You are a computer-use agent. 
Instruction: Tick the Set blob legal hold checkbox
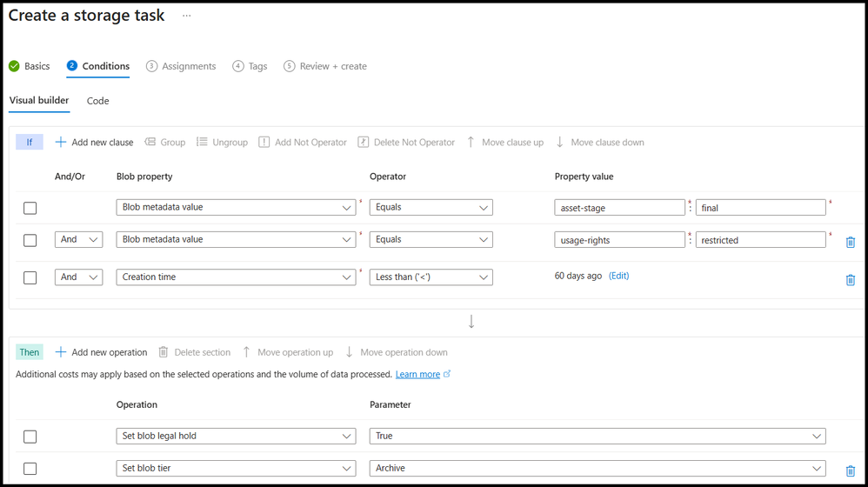[x=30, y=437]
